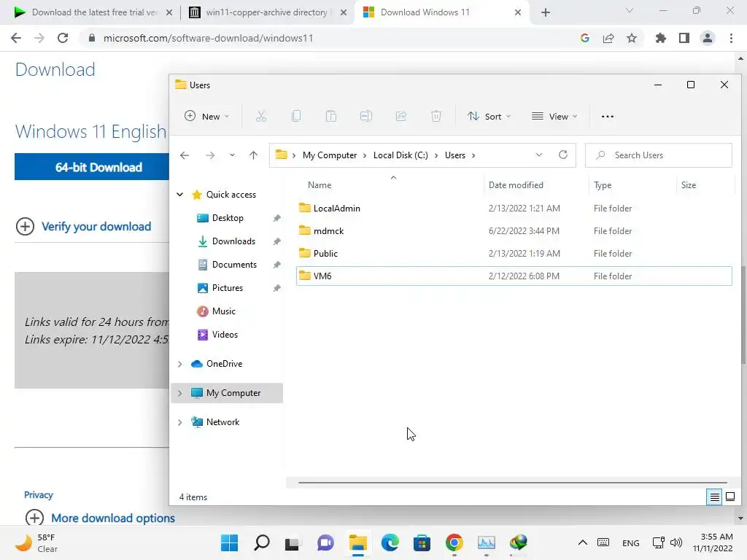The height and width of the screenshot is (560, 747).
Task: Open a new Chrome tab
Action: pos(546,12)
